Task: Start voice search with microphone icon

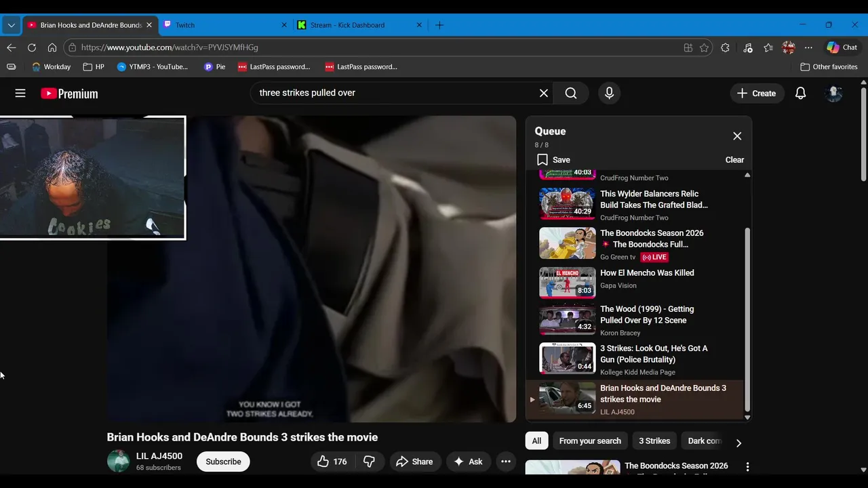Action: pyautogui.click(x=609, y=93)
